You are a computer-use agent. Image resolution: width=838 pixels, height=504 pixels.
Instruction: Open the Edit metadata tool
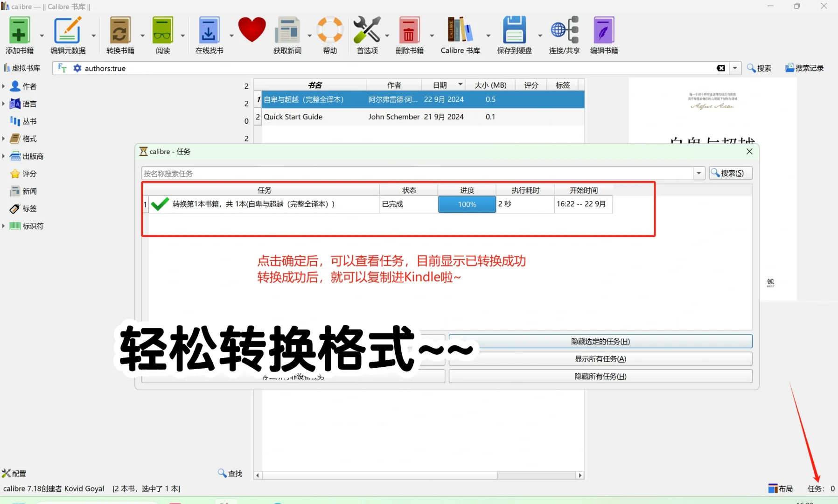[x=68, y=30]
